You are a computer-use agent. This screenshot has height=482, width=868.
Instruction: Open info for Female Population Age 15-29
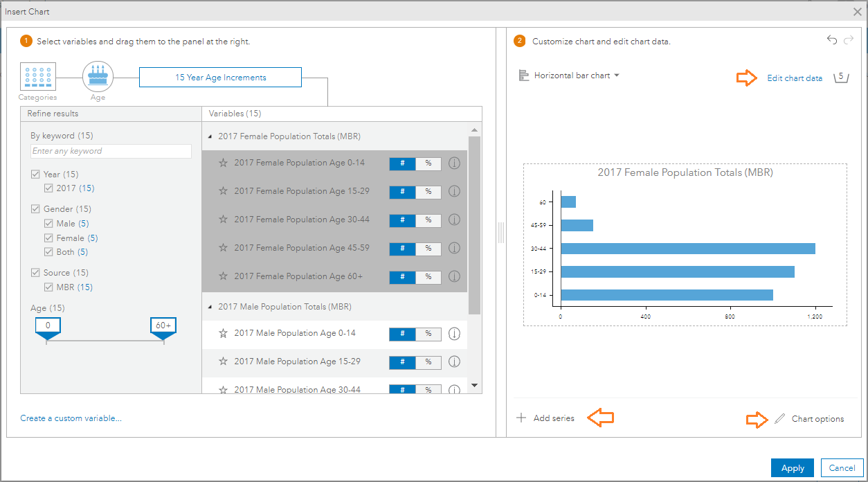tap(454, 192)
